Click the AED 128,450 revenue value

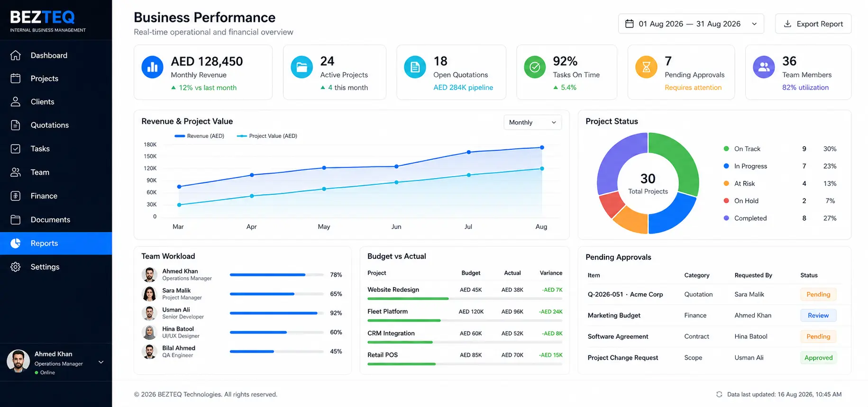pos(207,62)
